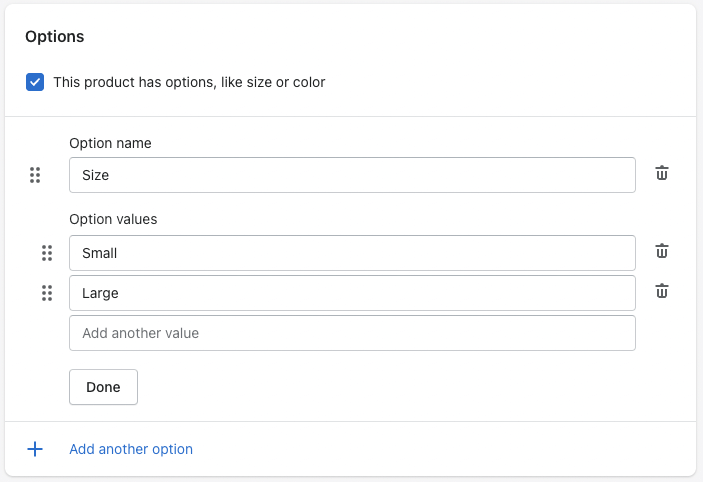Click the 'This product has options' label text
This screenshot has width=703, height=482.
click(x=189, y=82)
